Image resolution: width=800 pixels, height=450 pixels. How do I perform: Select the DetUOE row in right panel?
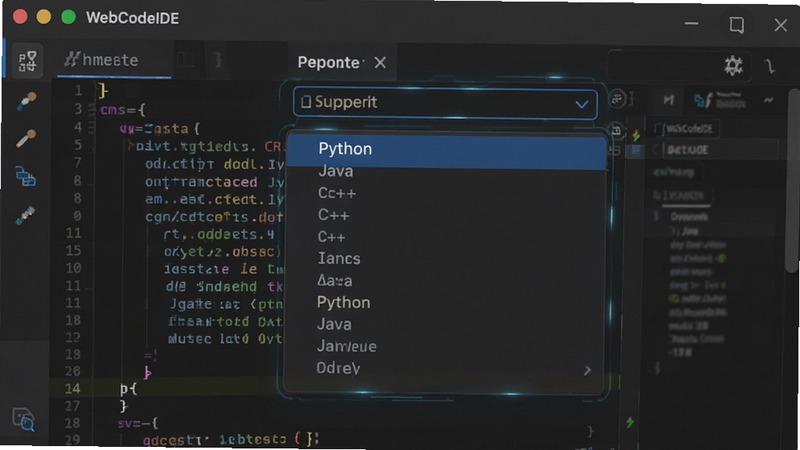[x=722, y=150]
